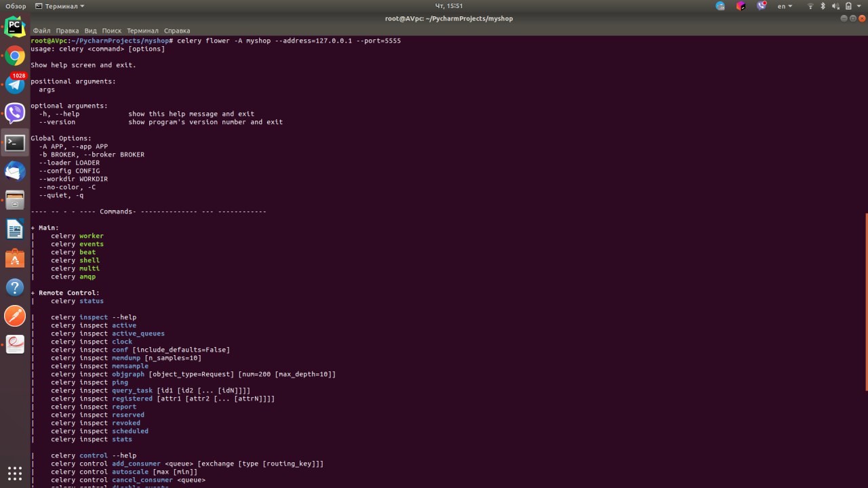868x488 pixels.
Task: Click 'query_task' inspect command
Action: 132,390
